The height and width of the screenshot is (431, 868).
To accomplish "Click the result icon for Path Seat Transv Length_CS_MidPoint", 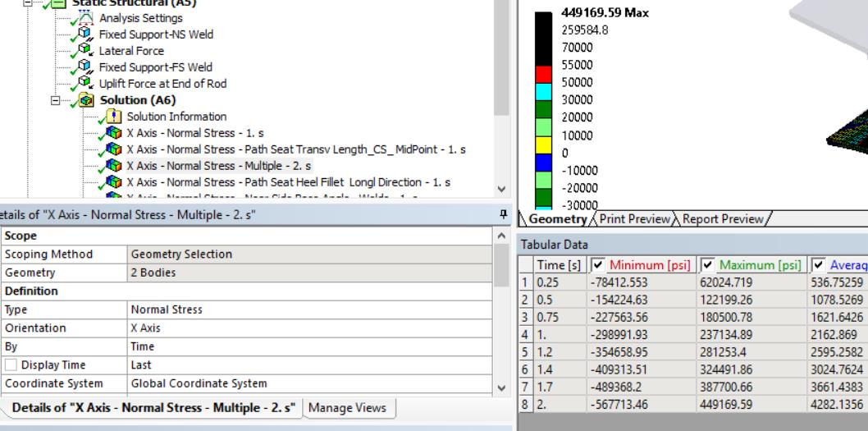I will (x=113, y=149).
